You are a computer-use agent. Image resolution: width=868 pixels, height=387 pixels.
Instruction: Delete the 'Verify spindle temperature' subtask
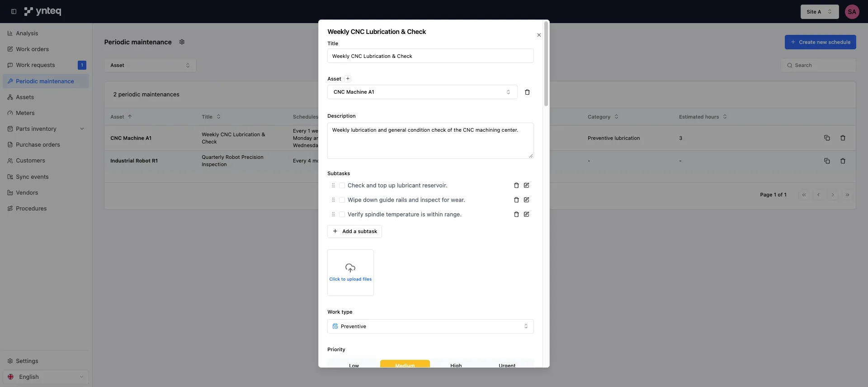516,215
